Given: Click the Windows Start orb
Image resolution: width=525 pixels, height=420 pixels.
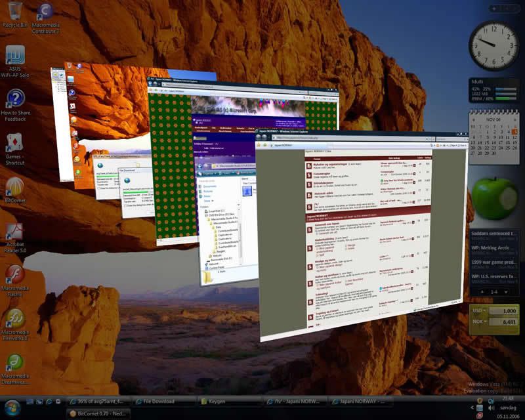Looking at the screenshot, I should click(x=12, y=408).
